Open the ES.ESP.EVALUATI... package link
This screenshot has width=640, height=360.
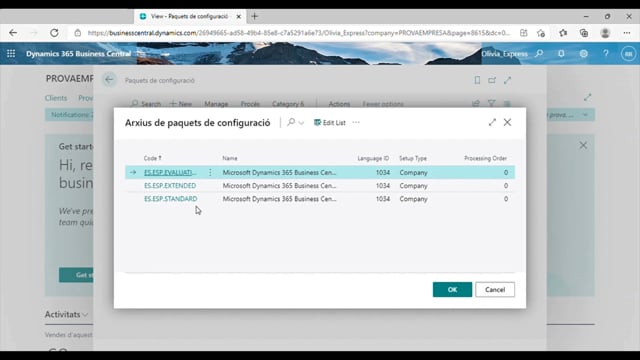point(170,172)
